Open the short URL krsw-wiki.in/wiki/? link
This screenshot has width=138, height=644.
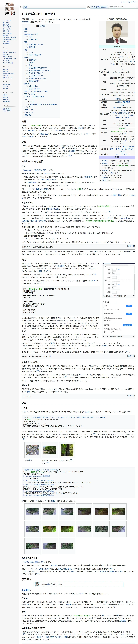(x=7, y=109)
